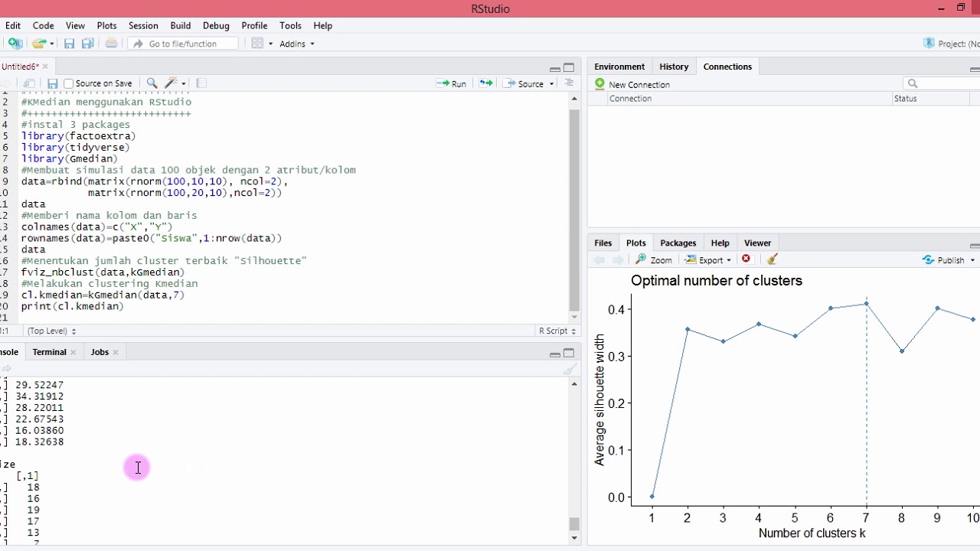Re-run previous code region icon

(x=485, y=83)
